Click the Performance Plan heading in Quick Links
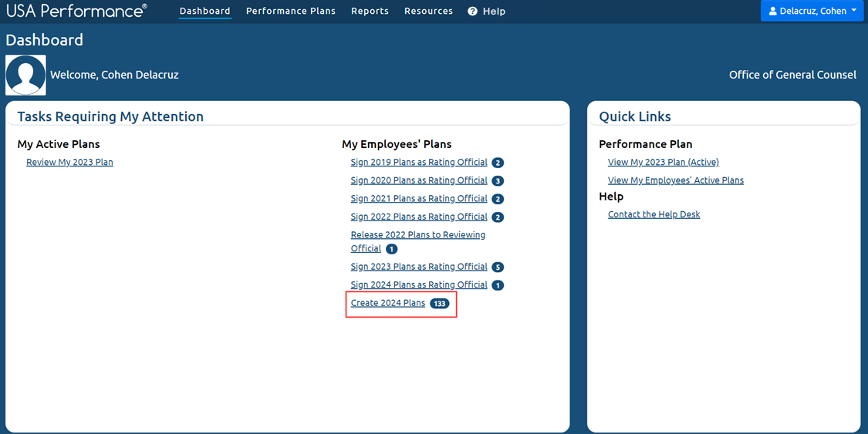Image resolution: width=868 pixels, height=434 pixels. tap(646, 144)
